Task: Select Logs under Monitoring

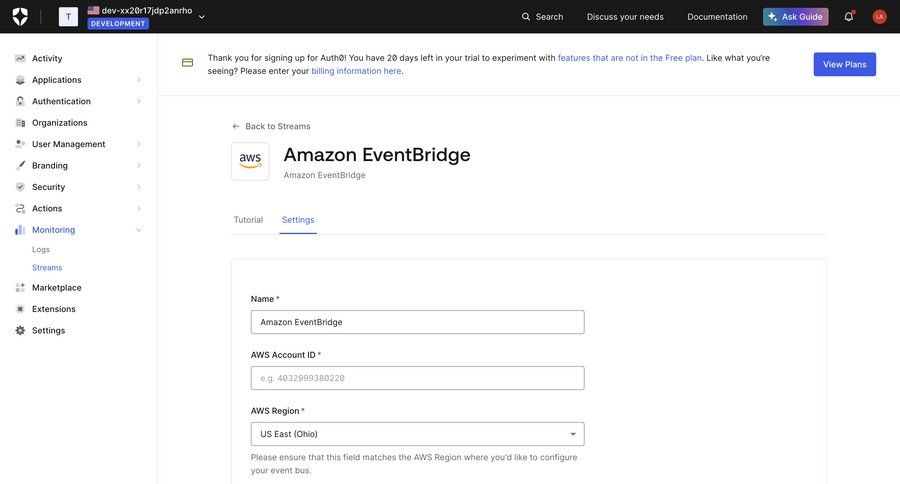Action: [41, 249]
